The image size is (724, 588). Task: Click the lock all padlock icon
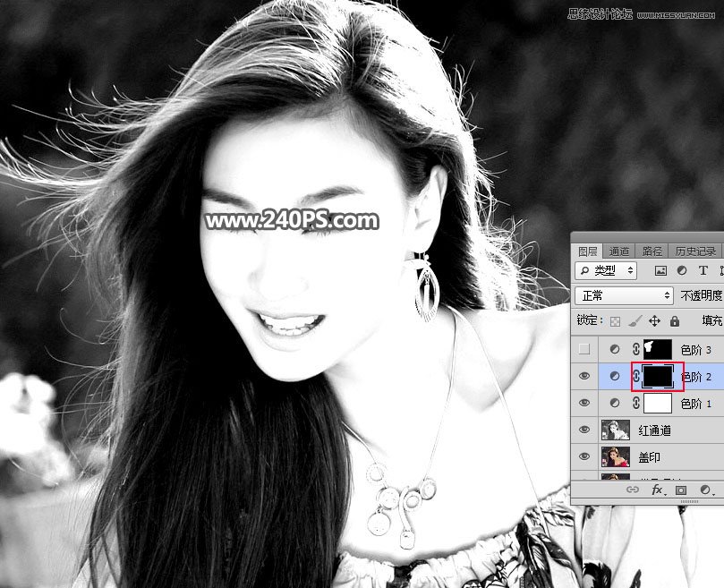pyautogui.click(x=674, y=320)
